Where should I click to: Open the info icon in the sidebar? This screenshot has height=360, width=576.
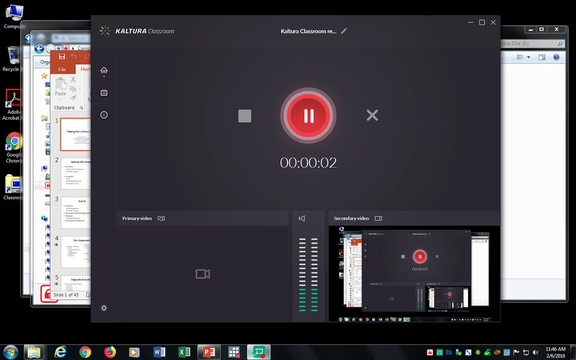coord(104,115)
